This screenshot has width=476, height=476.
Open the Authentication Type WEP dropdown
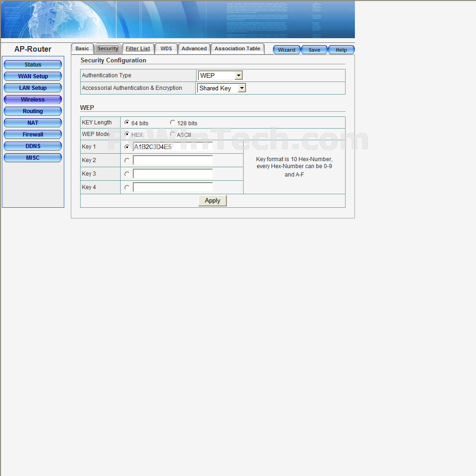[220, 75]
